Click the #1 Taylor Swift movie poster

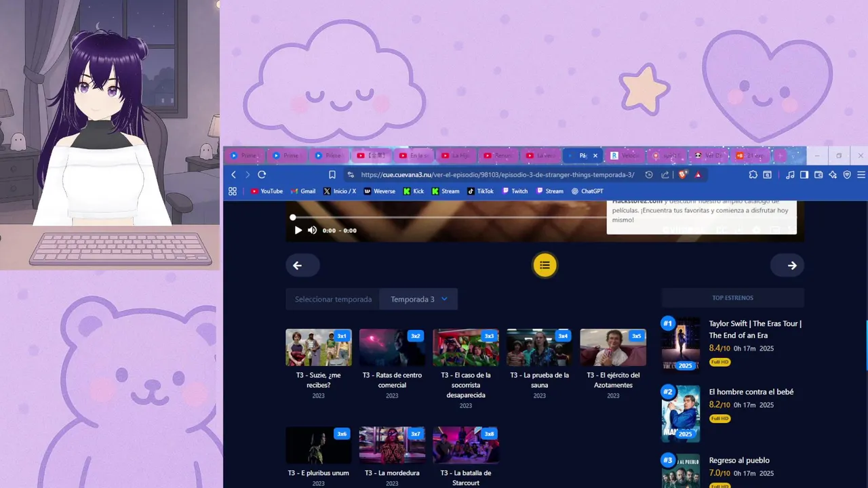(x=681, y=346)
